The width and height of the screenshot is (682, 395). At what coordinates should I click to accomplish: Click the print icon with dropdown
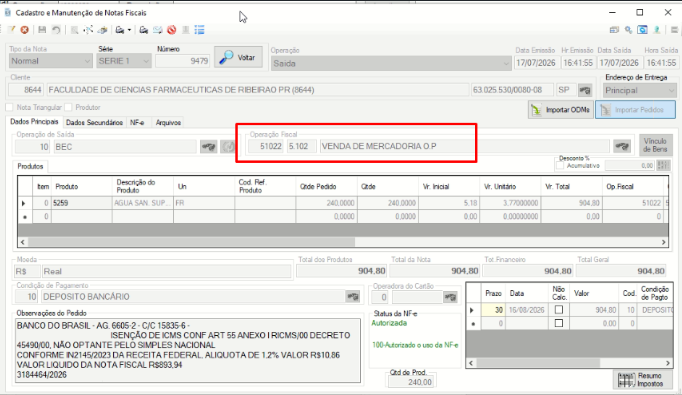pyautogui.click(x=120, y=30)
